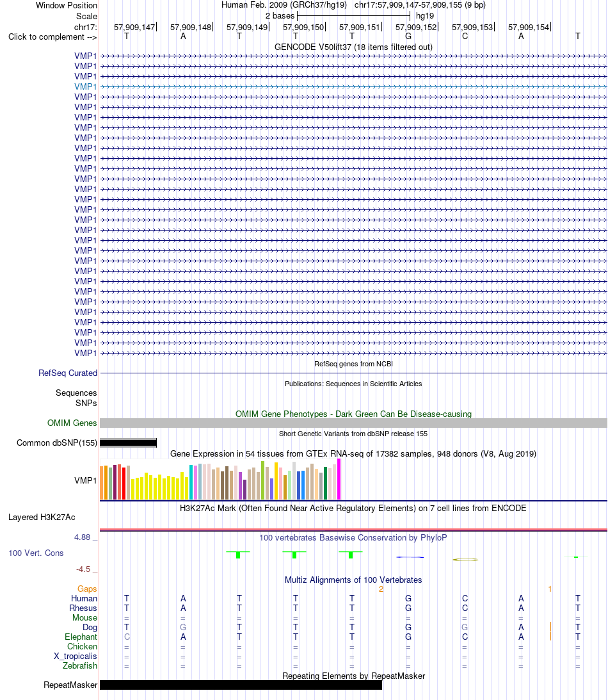Open the H3K27Ac Mark track title
608x700 pixels.
[x=353, y=508]
